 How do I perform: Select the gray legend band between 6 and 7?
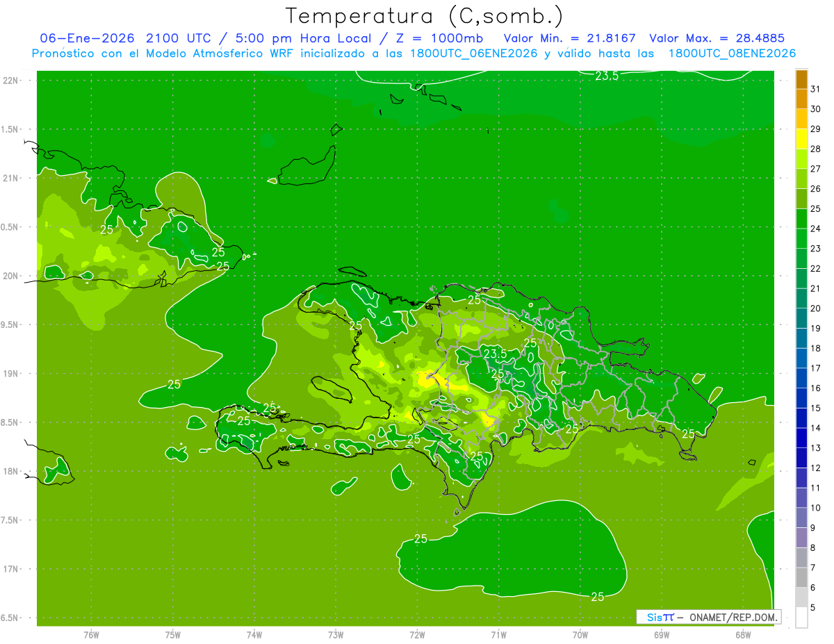coord(801,577)
